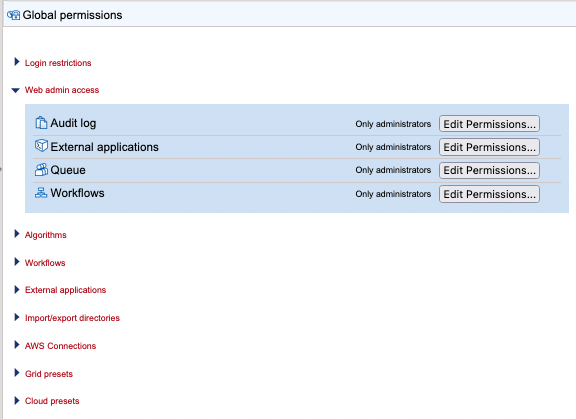Click the Audit log clipboard icon

click(41, 123)
